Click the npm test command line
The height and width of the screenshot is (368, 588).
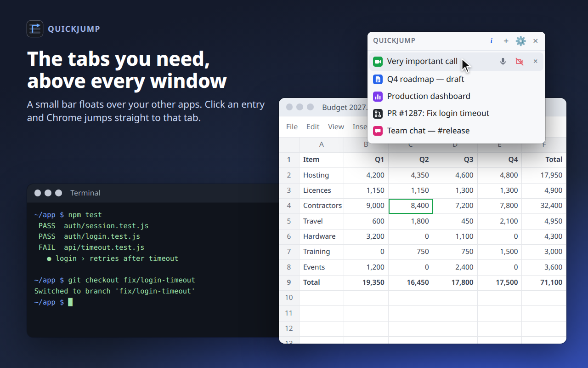tap(68, 215)
